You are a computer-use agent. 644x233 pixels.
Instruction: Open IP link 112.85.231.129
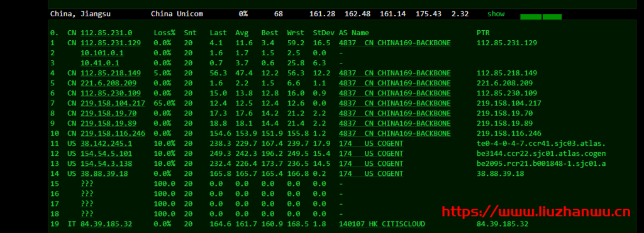point(111,43)
